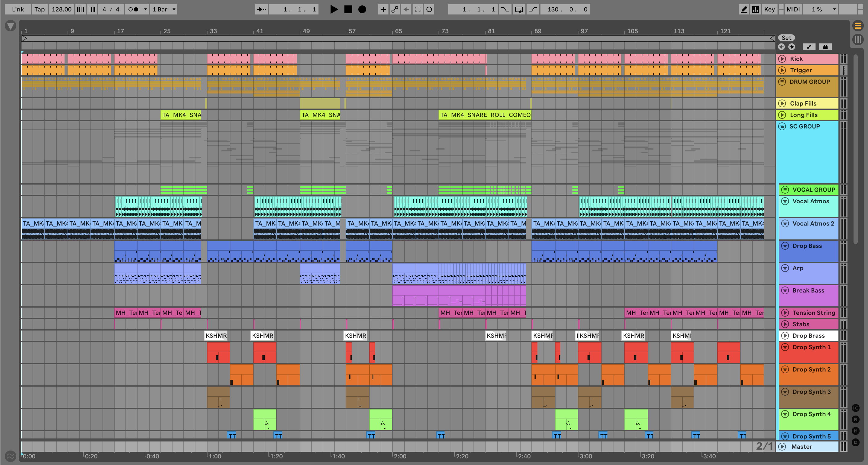Click the Set locator button
This screenshot has height=465, width=868.
pyautogui.click(x=786, y=38)
